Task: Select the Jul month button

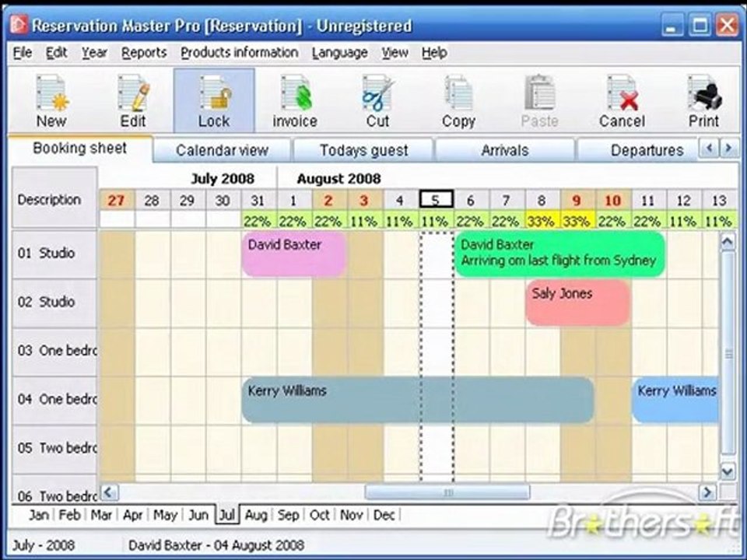Action: pyautogui.click(x=227, y=515)
